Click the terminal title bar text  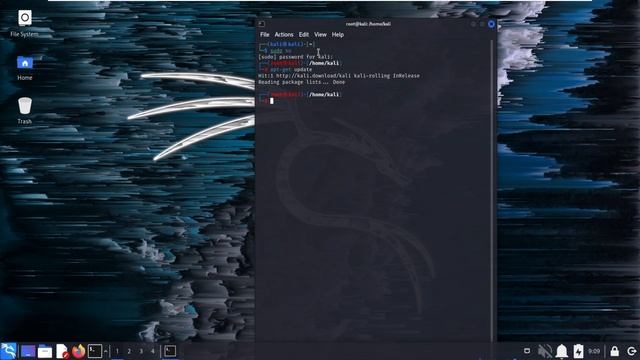[368, 24]
